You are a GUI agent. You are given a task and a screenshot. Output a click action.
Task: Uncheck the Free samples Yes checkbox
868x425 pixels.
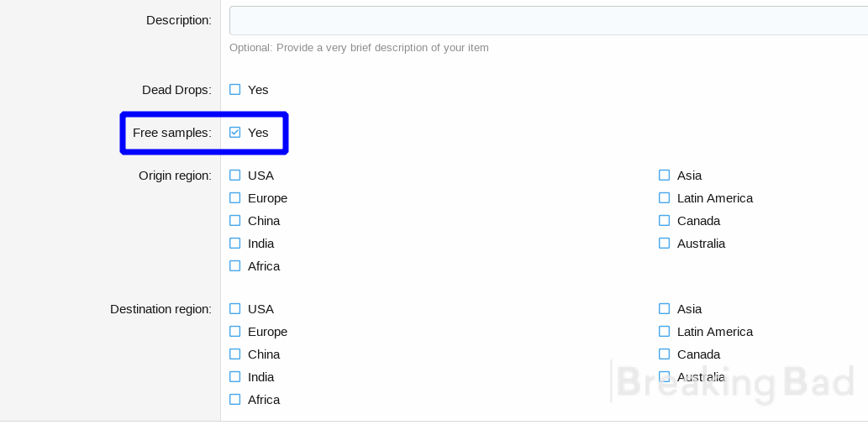coord(235,132)
